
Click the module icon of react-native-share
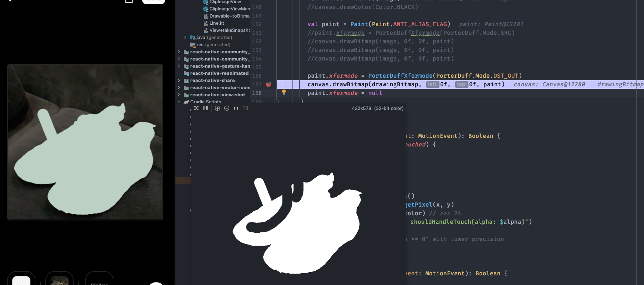pos(186,81)
